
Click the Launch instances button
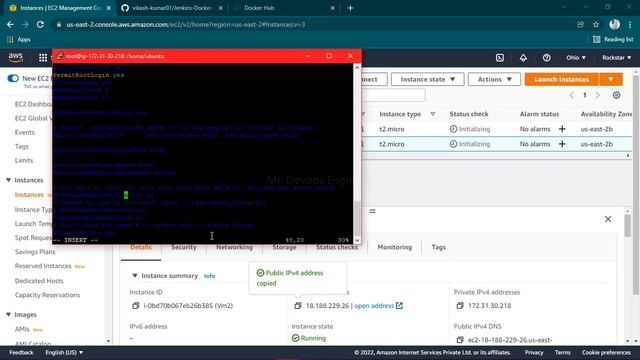562,79
